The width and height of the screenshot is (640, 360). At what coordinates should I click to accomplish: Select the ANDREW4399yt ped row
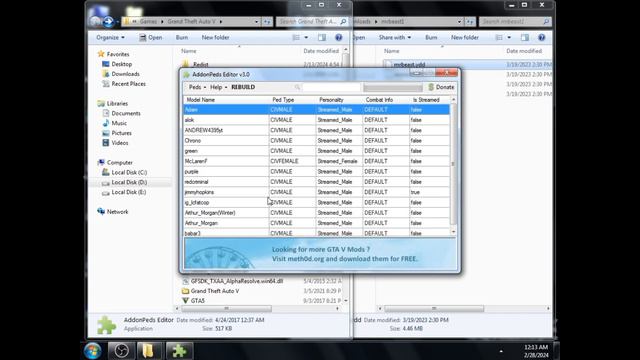pyautogui.click(x=317, y=130)
